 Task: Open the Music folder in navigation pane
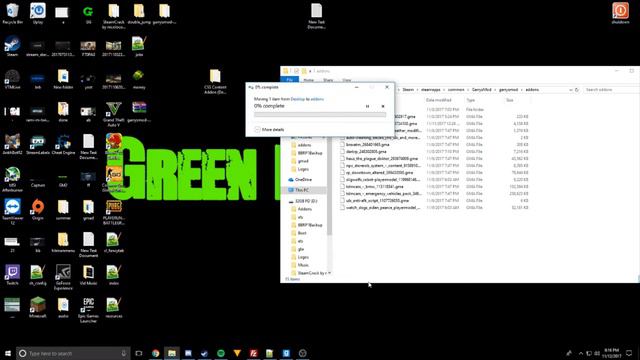click(303, 265)
